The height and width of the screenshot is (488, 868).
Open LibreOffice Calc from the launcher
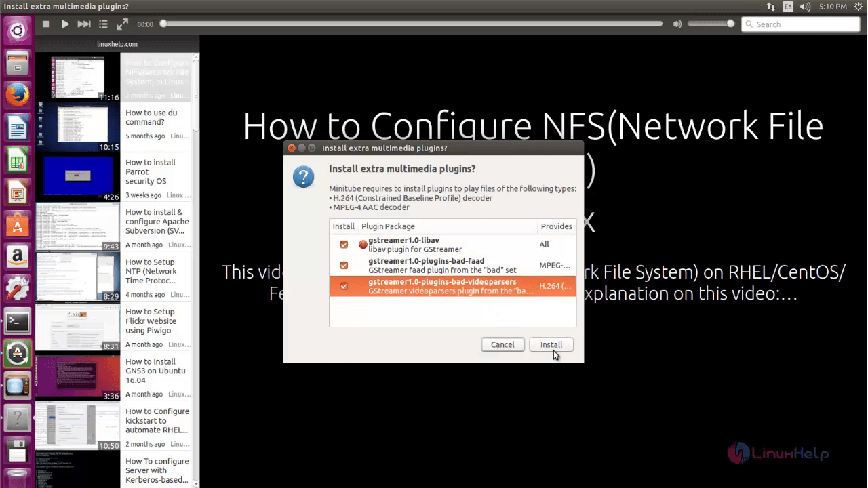(x=18, y=161)
